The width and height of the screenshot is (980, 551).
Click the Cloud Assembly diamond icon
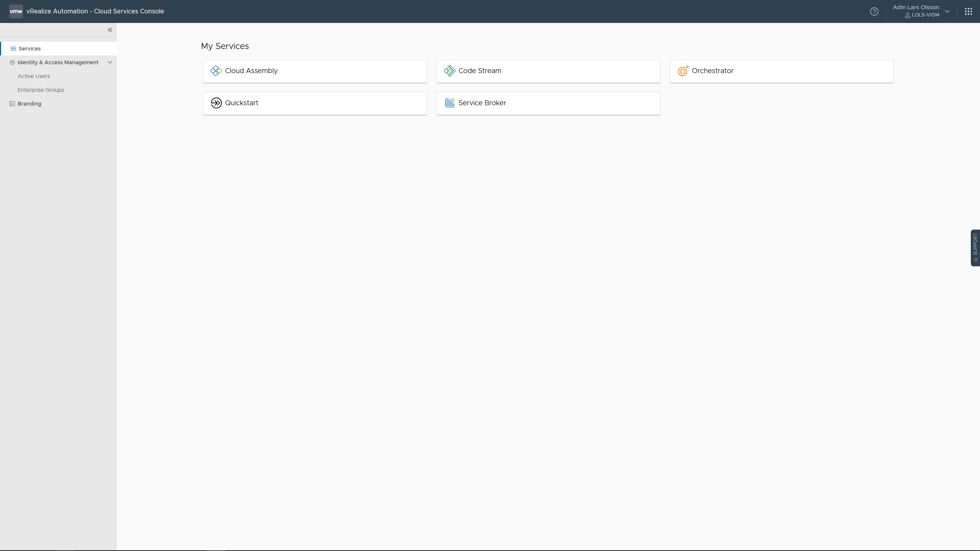click(x=216, y=71)
